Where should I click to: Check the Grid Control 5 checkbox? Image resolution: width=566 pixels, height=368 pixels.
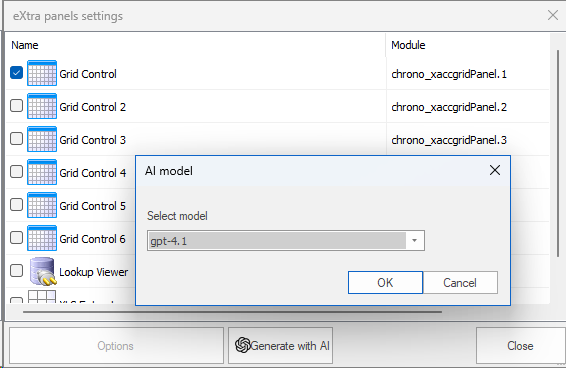tap(17, 205)
